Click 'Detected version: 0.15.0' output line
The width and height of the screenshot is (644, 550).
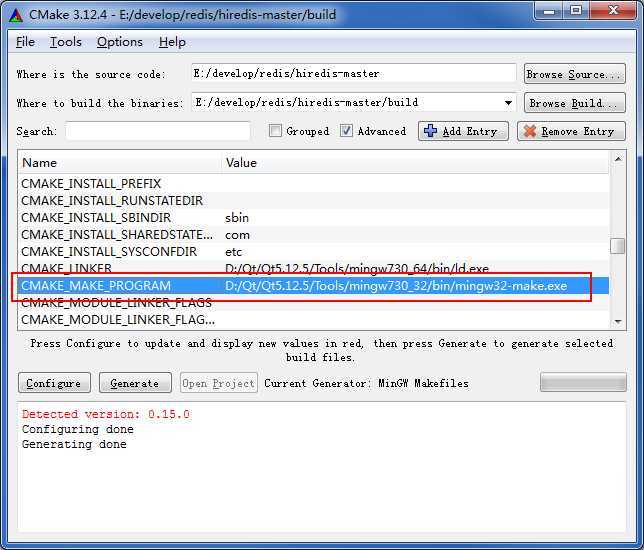(106, 414)
